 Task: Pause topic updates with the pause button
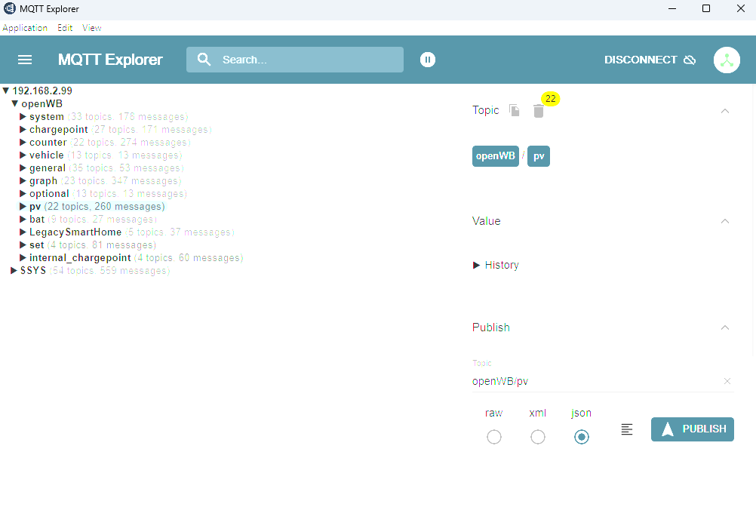(x=428, y=60)
